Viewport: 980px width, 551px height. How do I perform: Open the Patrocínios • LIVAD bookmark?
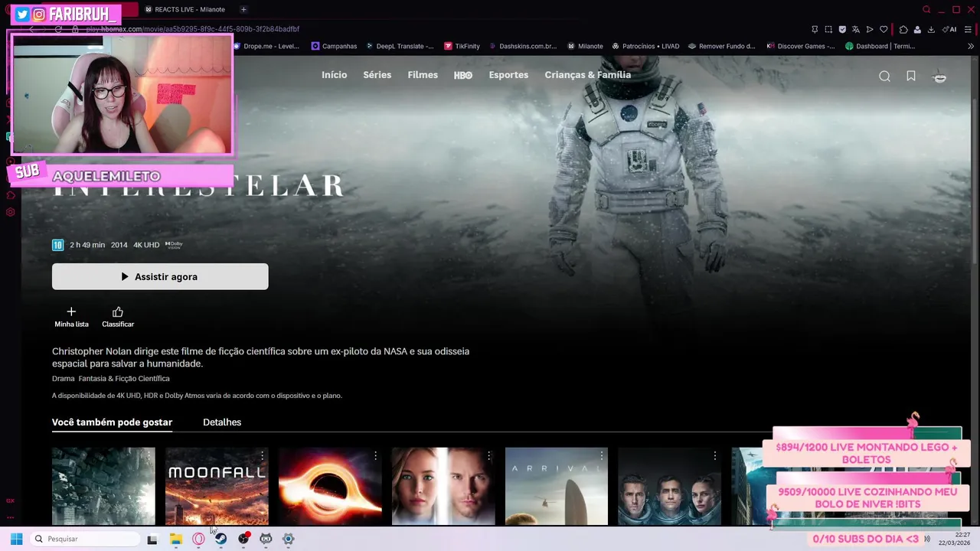click(645, 46)
